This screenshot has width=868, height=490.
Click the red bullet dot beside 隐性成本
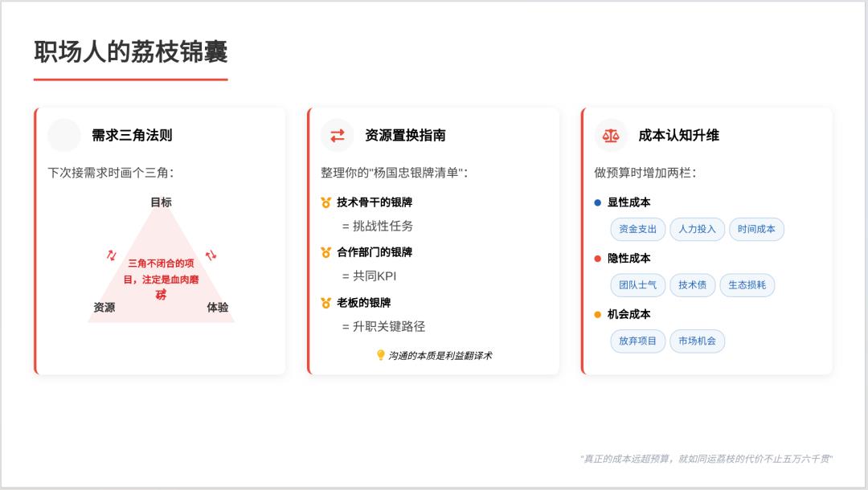coord(597,259)
